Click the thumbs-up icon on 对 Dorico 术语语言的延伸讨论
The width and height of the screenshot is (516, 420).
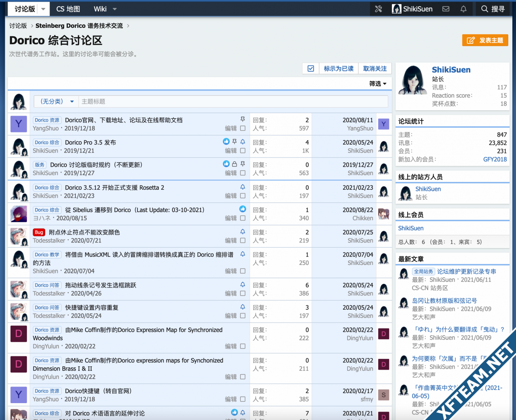234,412
